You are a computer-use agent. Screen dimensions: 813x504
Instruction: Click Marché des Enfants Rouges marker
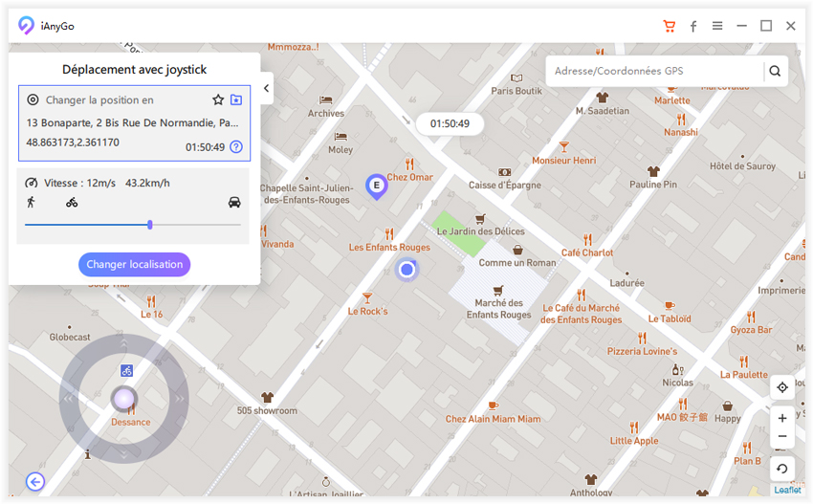[498, 291]
